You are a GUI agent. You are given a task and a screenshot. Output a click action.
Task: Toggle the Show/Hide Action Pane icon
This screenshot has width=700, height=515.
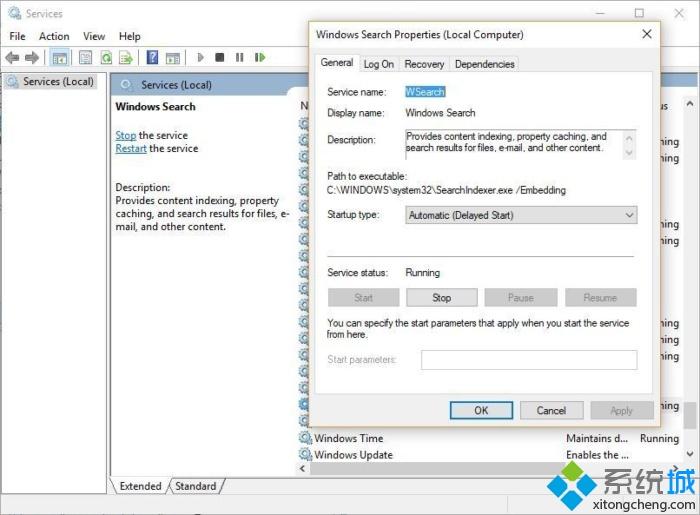tap(173, 58)
